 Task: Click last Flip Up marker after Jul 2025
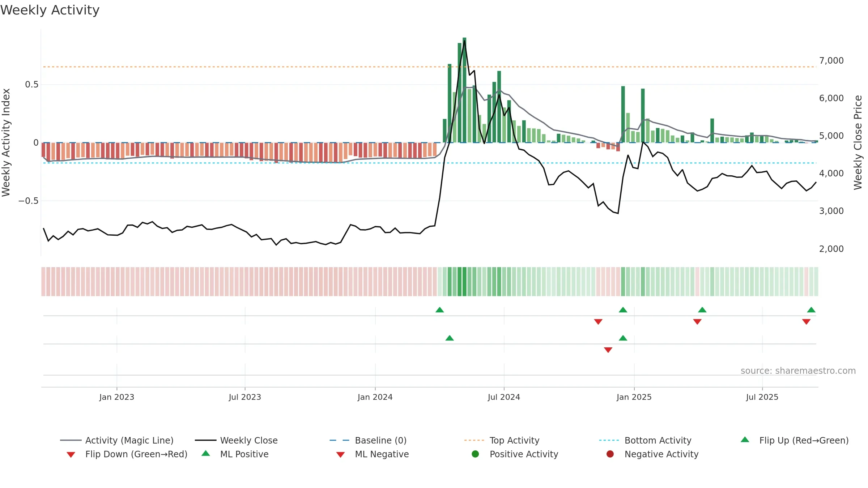coord(811,310)
